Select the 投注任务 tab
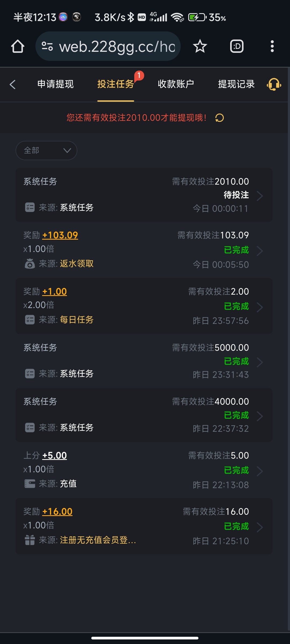This screenshot has width=290, height=644. point(115,84)
